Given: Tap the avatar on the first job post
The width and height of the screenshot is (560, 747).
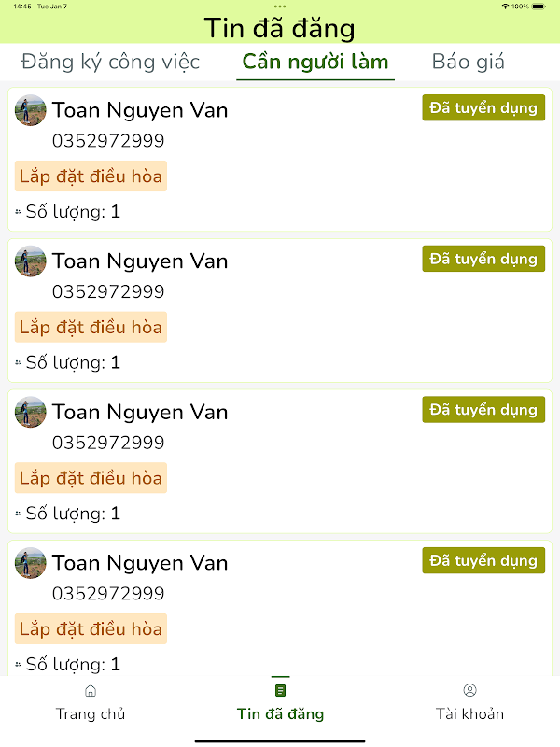Looking at the screenshot, I should (31, 110).
